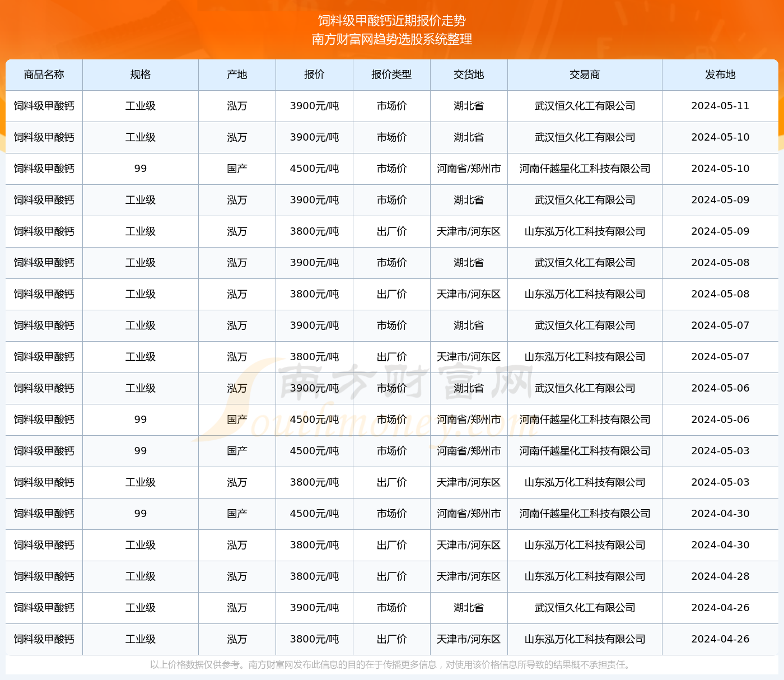This screenshot has width=784, height=680.
Task: Select the title 饲料级甲酸钙近期报价走势
Action: point(392,21)
